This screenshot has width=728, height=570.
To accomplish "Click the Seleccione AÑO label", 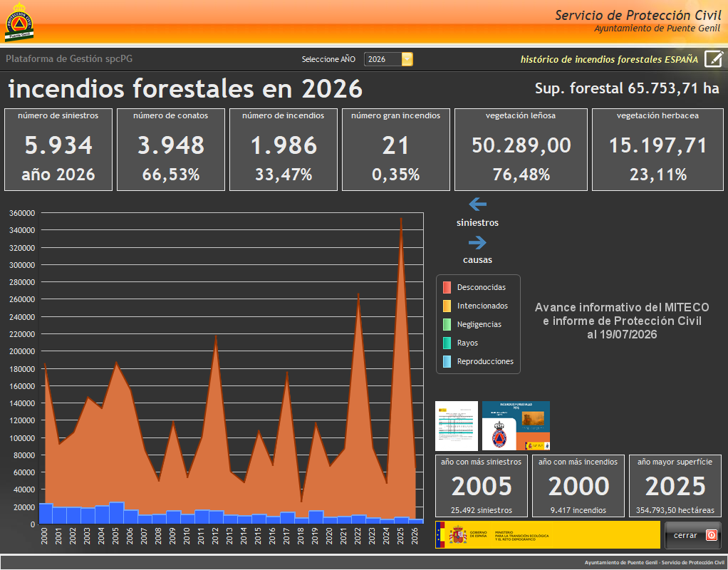I will (328, 59).
